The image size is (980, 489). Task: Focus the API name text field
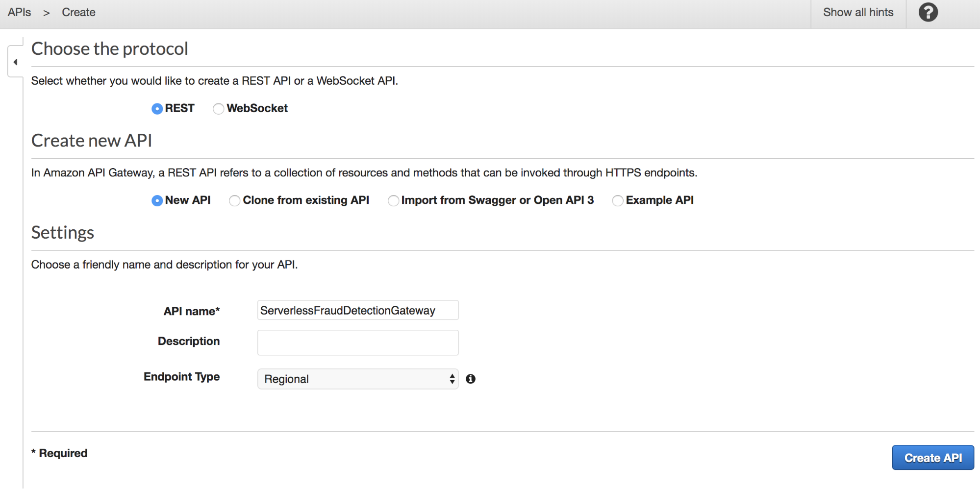(x=358, y=310)
